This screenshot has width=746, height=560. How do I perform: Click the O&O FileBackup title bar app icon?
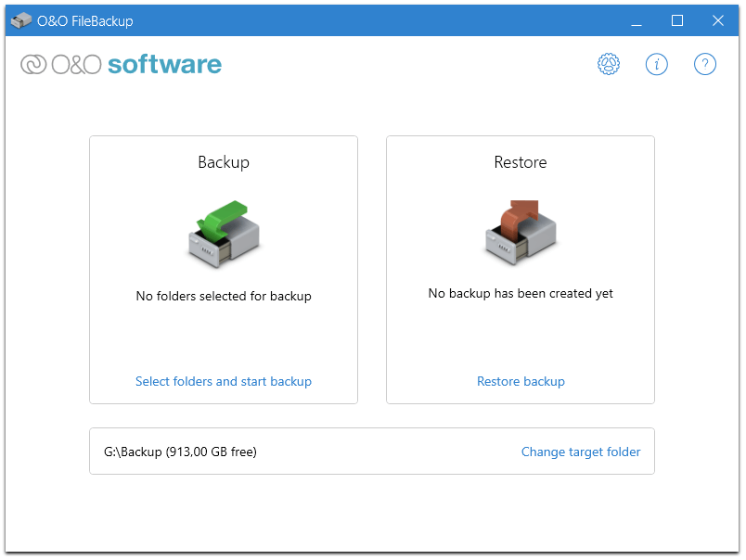(x=21, y=20)
